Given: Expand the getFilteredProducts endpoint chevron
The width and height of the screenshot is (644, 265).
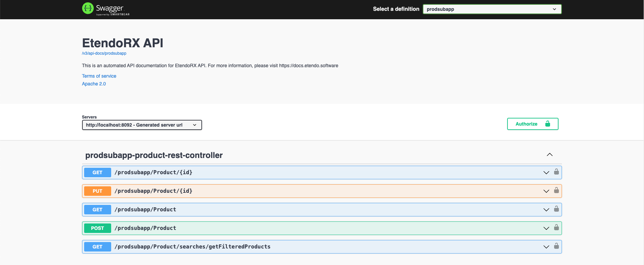Looking at the screenshot, I should (546, 247).
